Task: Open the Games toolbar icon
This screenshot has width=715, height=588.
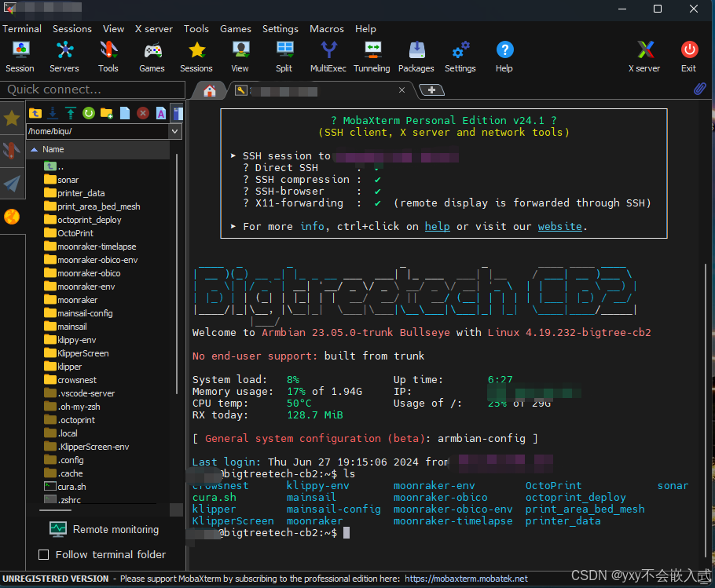Action: click(152, 57)
